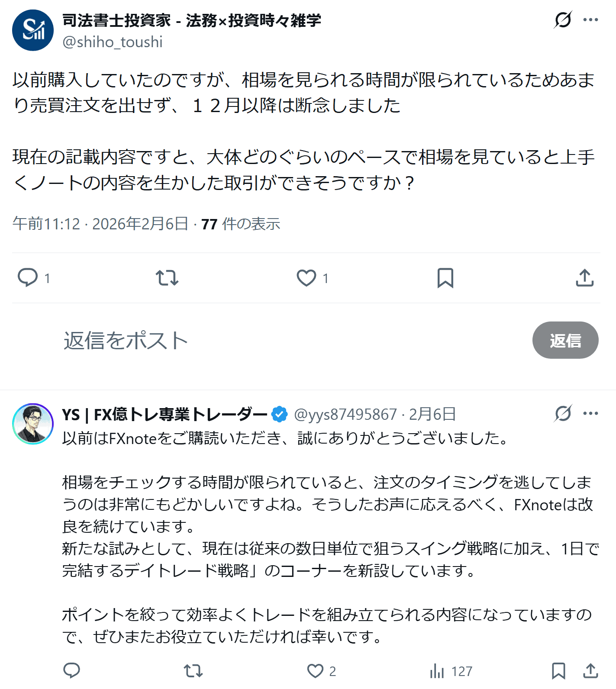Focus the 返信をポスト reply field
616x689 pixels.
click(x=260, y=340)
